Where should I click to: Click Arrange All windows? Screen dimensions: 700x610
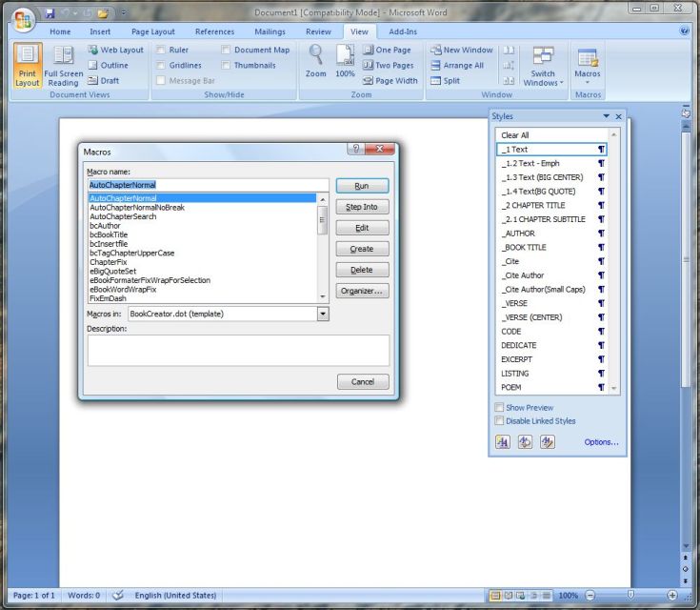pos(457,65)
